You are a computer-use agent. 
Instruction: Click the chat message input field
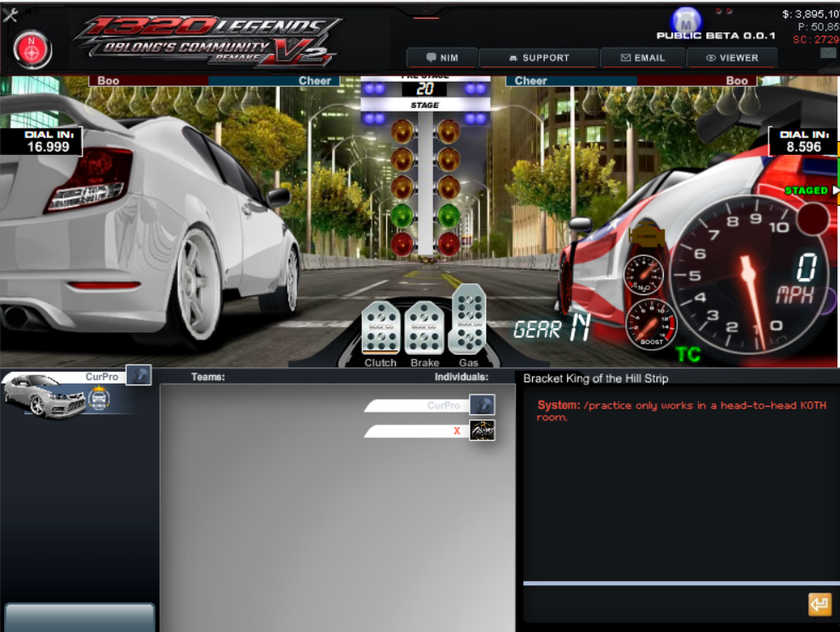point(665,604)
